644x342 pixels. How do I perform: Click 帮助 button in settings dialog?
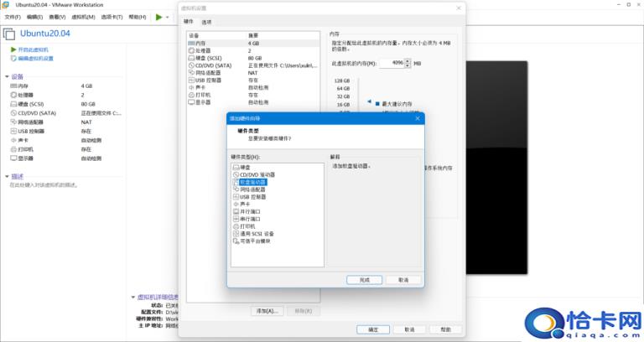pos(445,329)
